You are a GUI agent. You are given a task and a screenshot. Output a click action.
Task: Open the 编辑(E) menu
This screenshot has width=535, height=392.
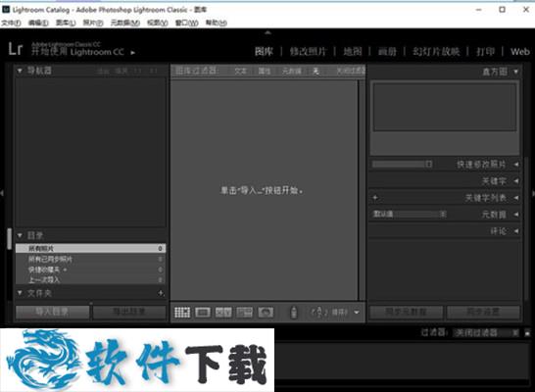tap(38, 23)
